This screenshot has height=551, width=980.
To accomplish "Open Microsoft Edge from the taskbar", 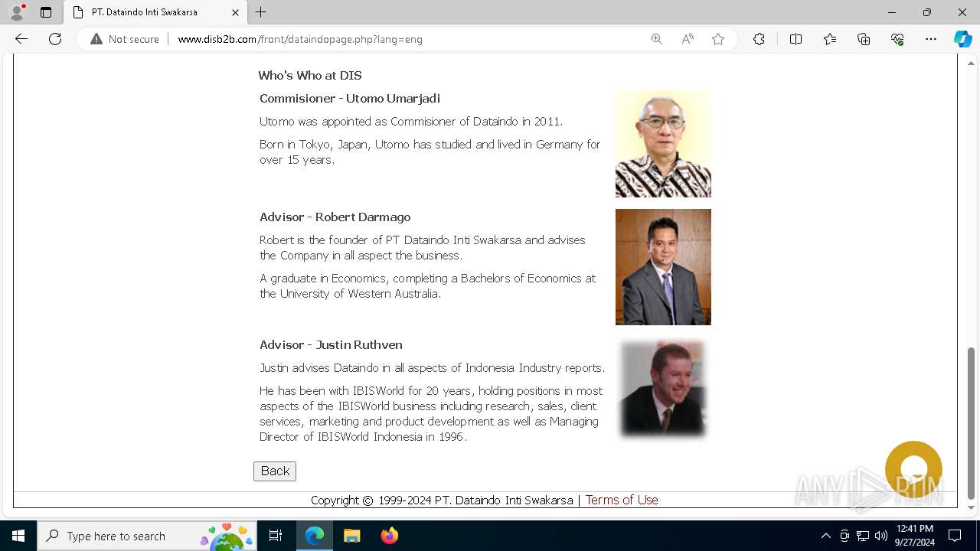I will click(315, 536).
